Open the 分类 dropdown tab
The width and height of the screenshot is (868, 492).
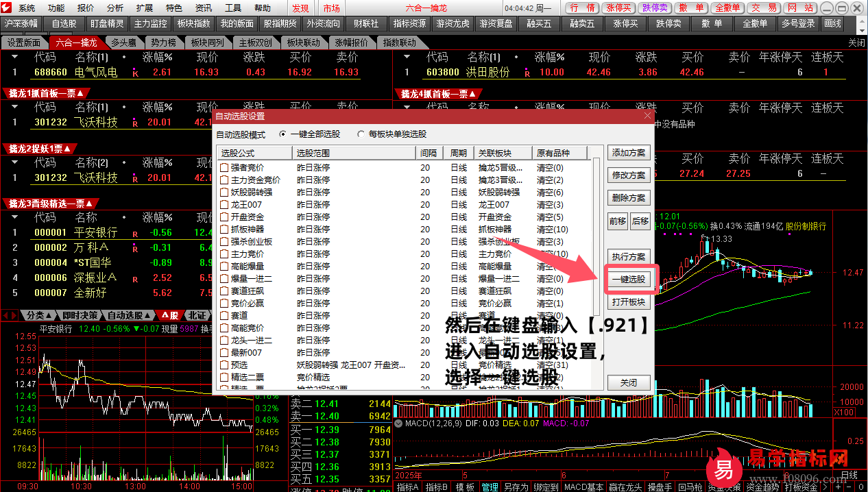tap(39, 315)
